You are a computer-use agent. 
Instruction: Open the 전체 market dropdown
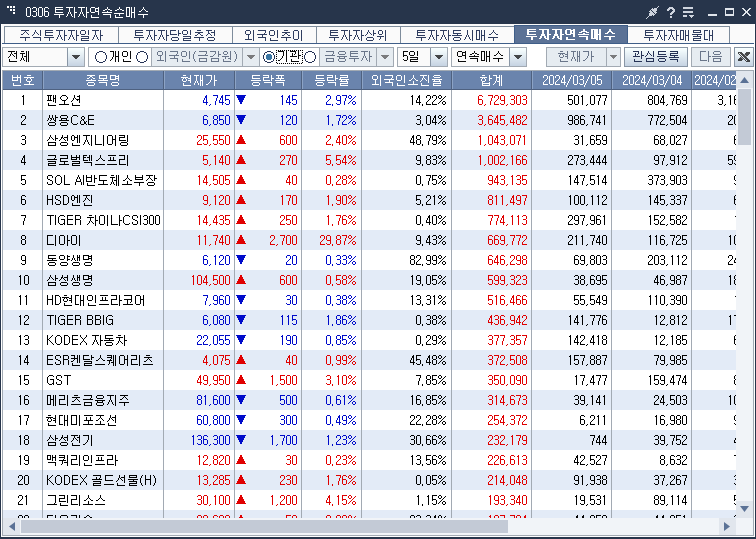pyautogui.click(x=76, y=57)
